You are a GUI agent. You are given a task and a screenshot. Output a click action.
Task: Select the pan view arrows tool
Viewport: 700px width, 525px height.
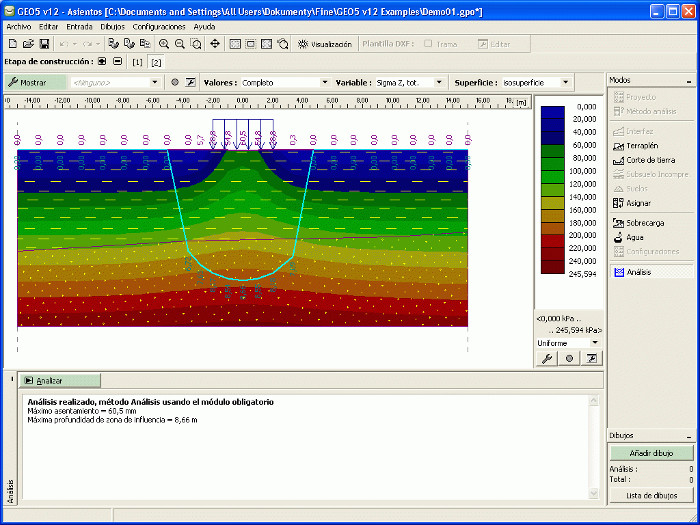(x=215, y=44)
